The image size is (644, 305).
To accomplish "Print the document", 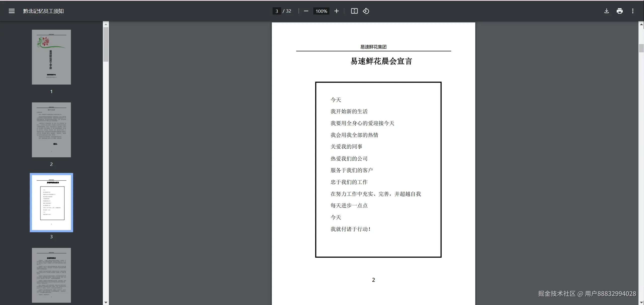I will click(x=620, y=11).
